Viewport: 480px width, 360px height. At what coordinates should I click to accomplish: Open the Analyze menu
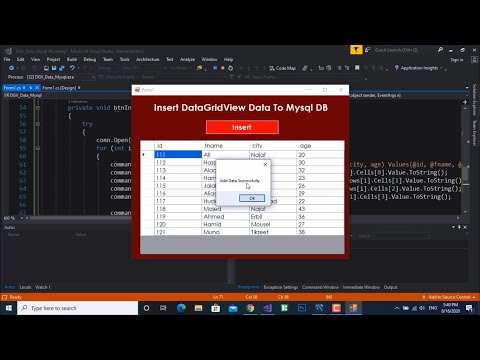point(187,59)
